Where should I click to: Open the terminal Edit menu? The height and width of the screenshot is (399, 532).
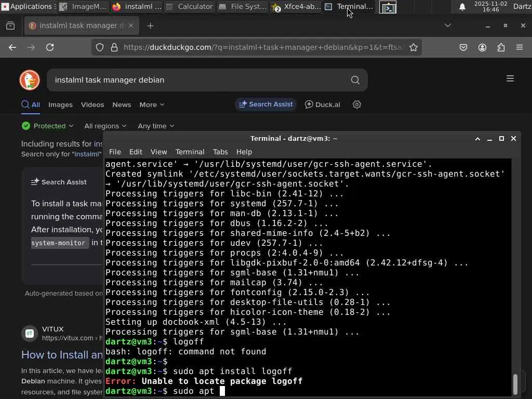coord(136,152)
